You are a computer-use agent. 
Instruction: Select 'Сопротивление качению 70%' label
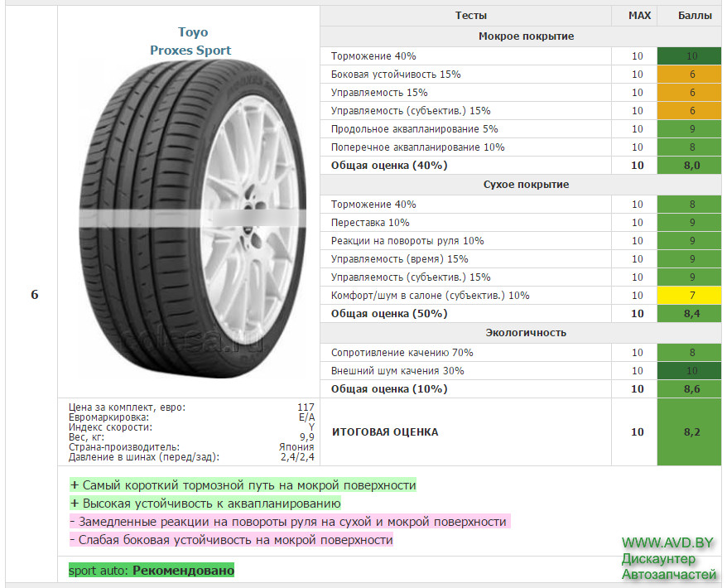pyautogui.click(x=402, y=353)
